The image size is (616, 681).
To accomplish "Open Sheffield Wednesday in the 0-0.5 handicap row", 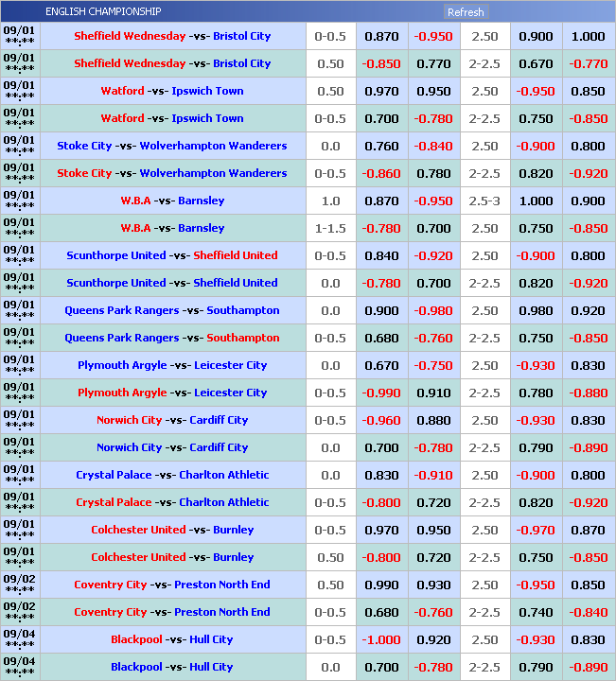I will pyautogui.click(x=130, y=36).
